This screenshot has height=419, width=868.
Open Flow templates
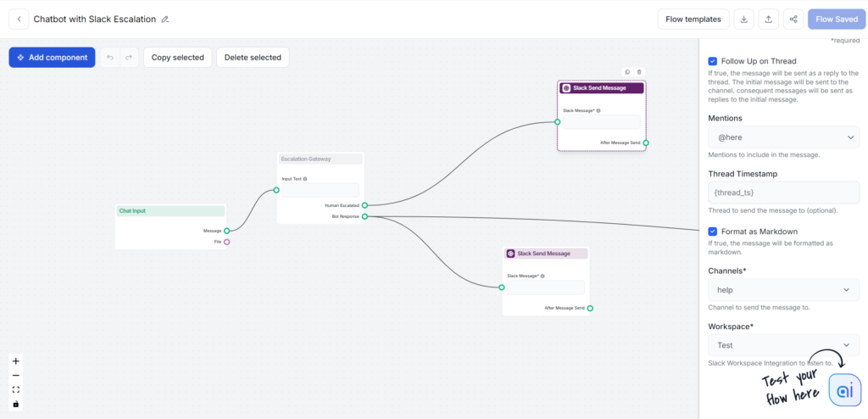[693, 19]
